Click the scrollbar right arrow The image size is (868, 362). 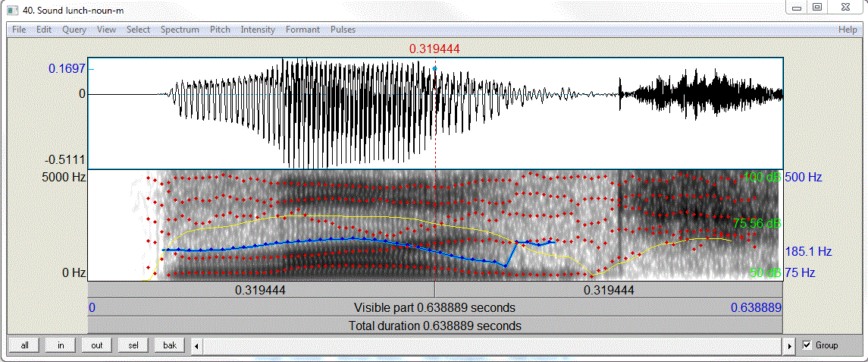click(x=791, y=346)
